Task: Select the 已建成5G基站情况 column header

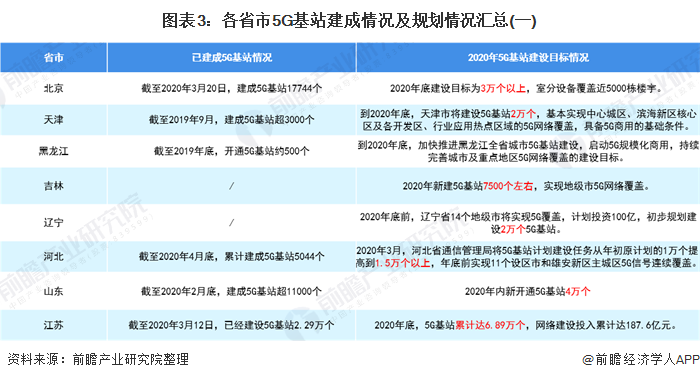Action: (232, 58)
